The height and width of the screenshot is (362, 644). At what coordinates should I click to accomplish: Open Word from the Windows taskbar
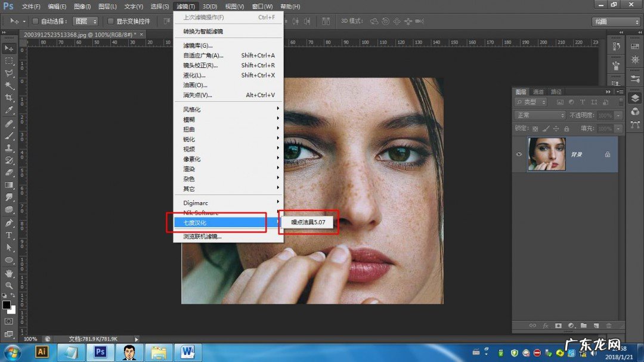click(x=187, y=352)
